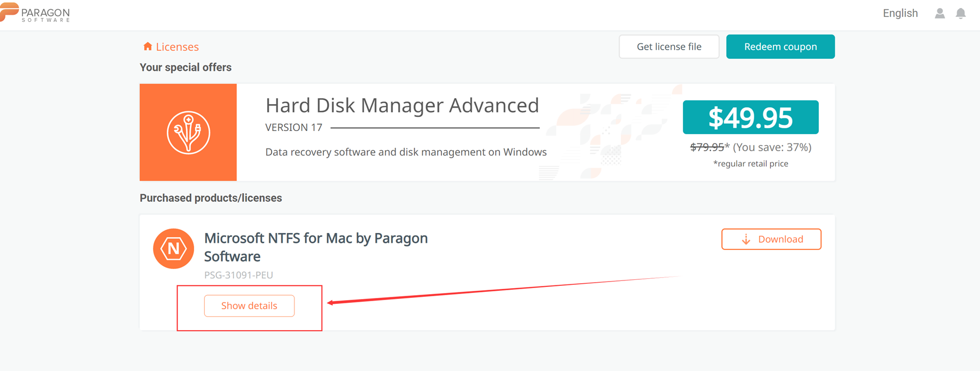Click the NTFS for Mac hexagon N icon
This screenshot has width=980, height=371.
point(174,249)
